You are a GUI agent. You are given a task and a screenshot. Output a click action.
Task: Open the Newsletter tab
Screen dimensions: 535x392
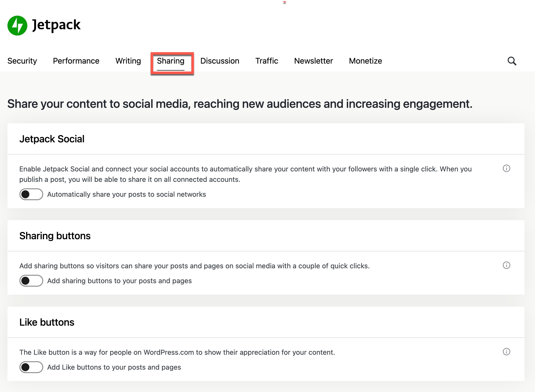[313, 61]
